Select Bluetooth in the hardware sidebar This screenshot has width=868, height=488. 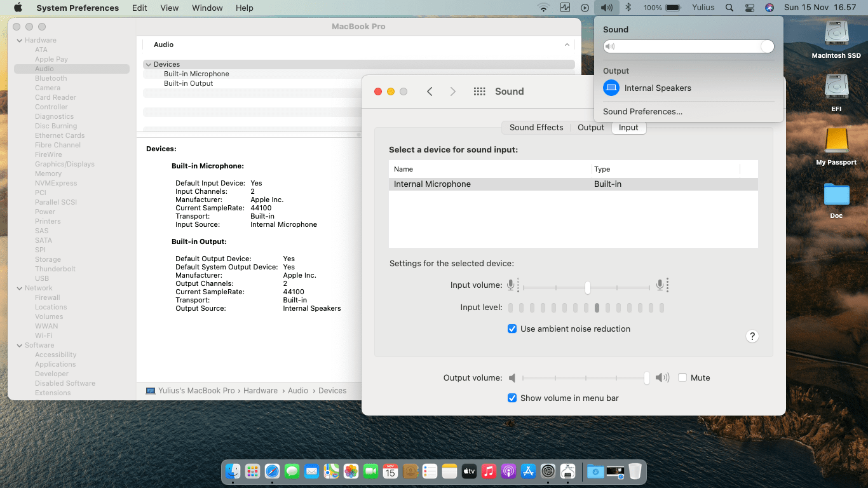click(x=51, y=79)
